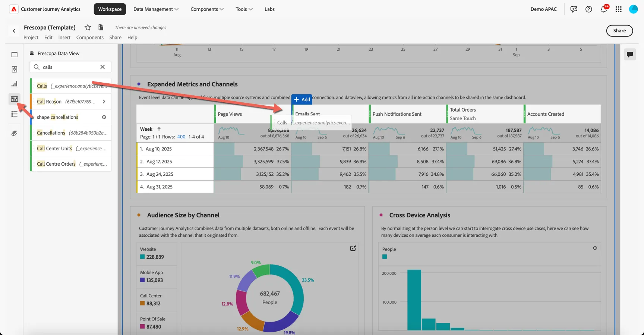Image resolution: width=644 pixels, height=335 pixels.
Task: Favorite the project with the star icon
Action: (88, 27)
